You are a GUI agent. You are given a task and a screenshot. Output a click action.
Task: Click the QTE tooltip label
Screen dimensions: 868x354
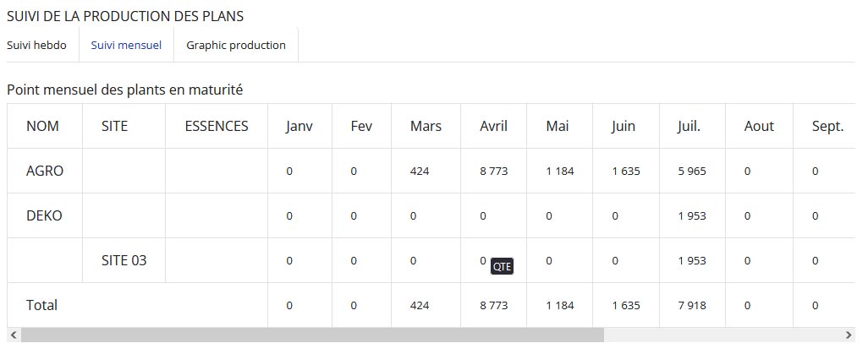click(x=502, y=267)
